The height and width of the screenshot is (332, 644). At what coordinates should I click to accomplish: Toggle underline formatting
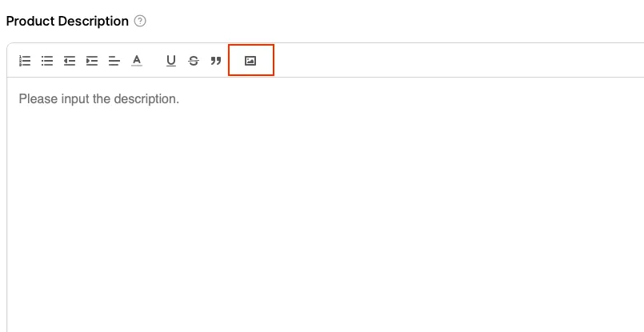170,61
